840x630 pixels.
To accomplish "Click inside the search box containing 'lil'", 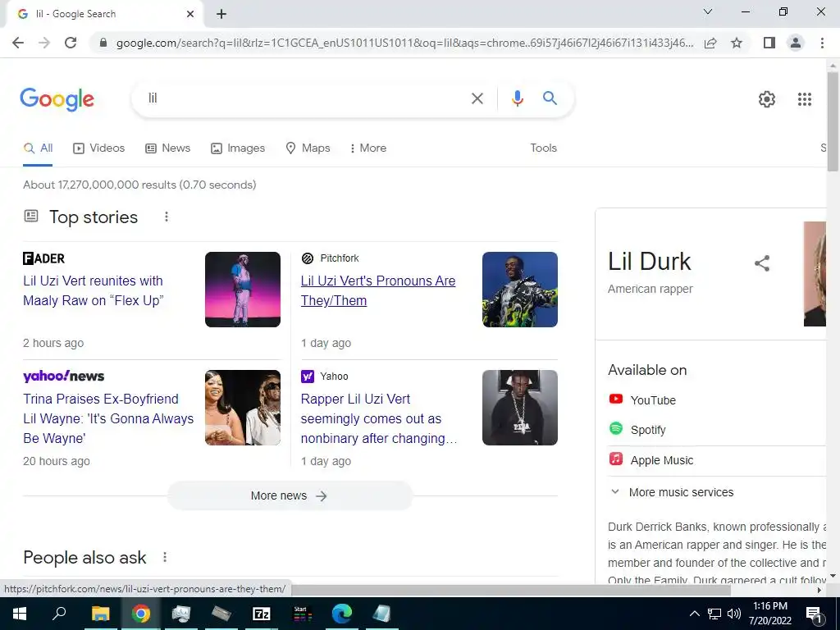I will (x=305, y=98).
